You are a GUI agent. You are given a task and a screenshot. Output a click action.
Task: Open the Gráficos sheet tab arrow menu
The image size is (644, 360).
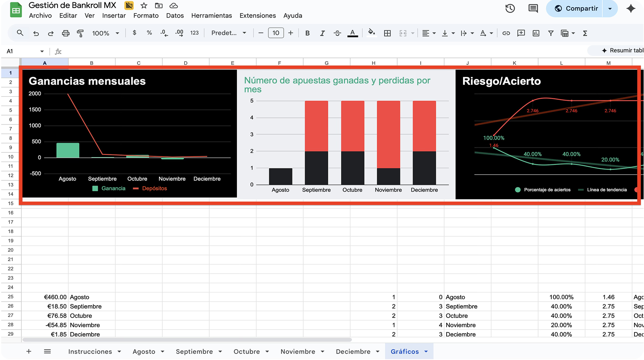click(x=426, y=352)
